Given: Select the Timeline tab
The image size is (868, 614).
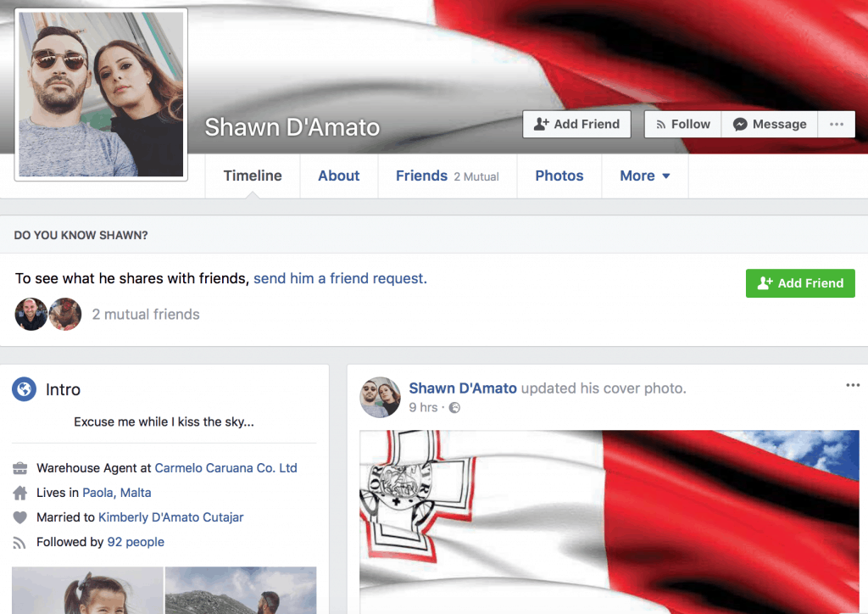Looking at the screenshot, I should click(253, 176).
